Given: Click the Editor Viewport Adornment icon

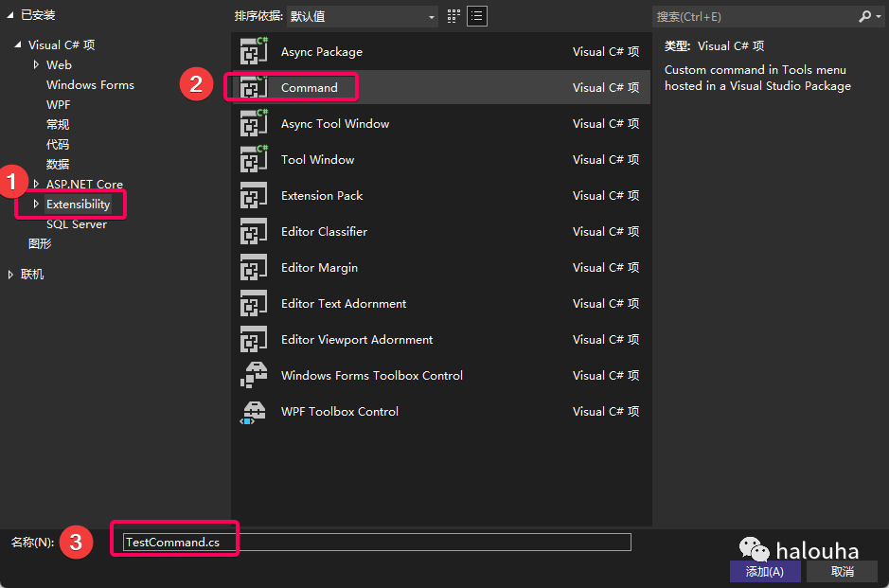Looking at the screenshot, I should [x=254, y=339].
